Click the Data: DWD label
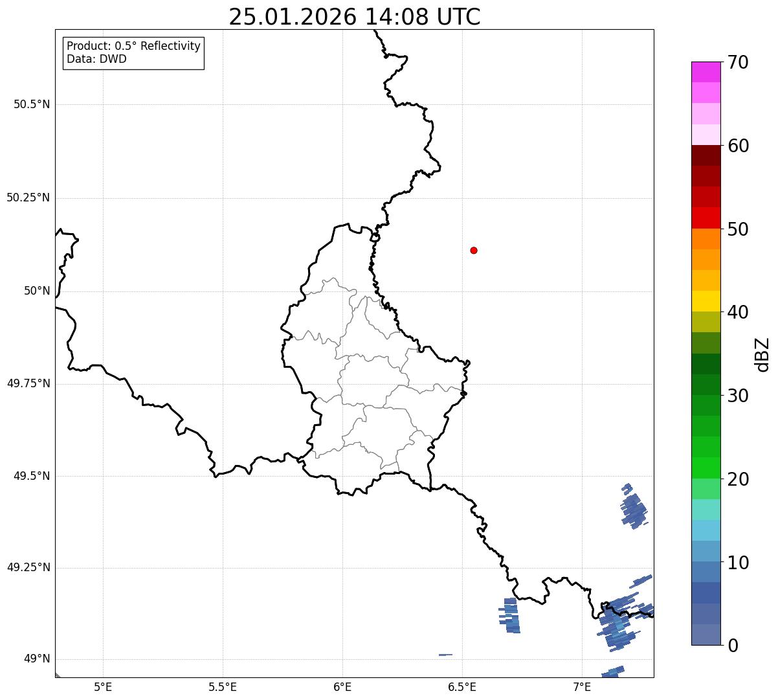Screen dimensions: 778x700 pos(96,59)
